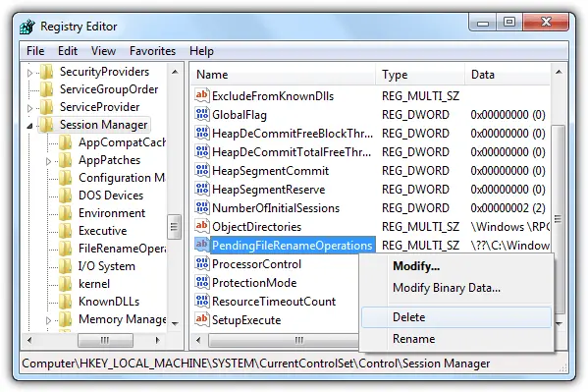The width and height of the screenshot is (588, 392).
Task: Click the values pane horizontal scroll-left arrow
Action: click(198, 340)
